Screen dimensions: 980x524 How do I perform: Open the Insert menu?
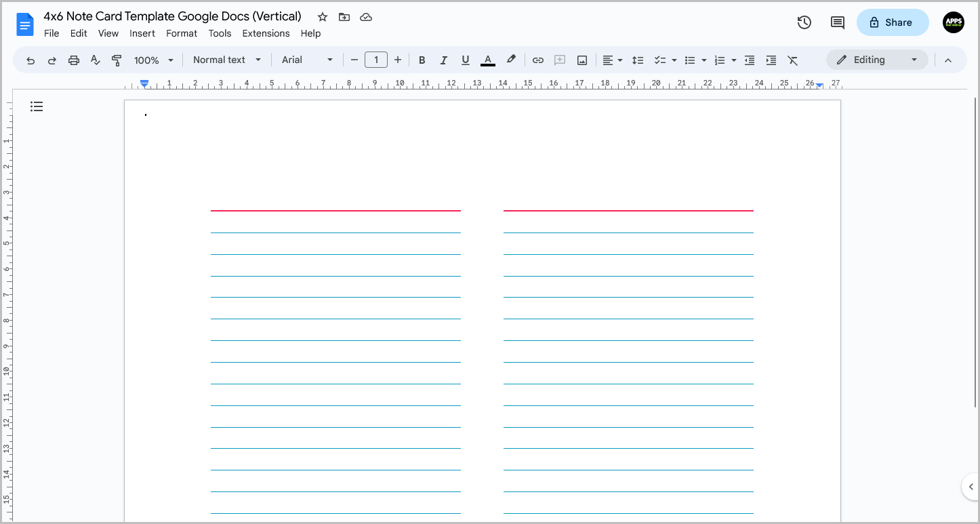(142, 33)
